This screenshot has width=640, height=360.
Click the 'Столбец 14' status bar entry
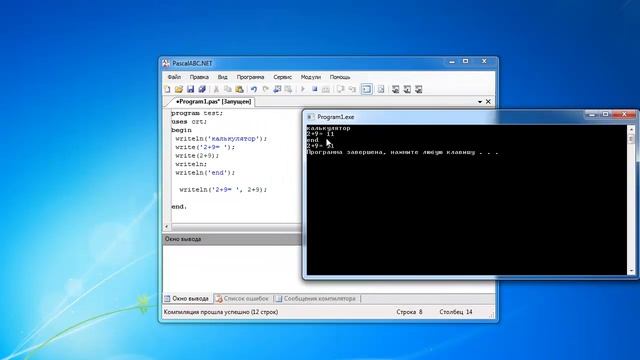coord(456,312)
